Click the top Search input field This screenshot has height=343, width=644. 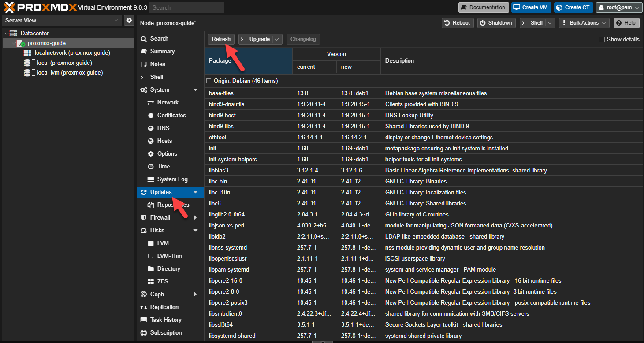(187, 7)
